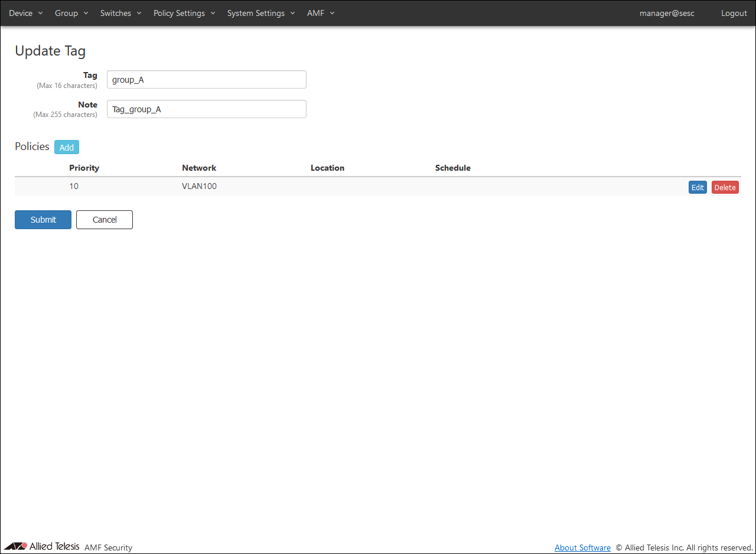Click the Network column header

click(x=199, y=168)
